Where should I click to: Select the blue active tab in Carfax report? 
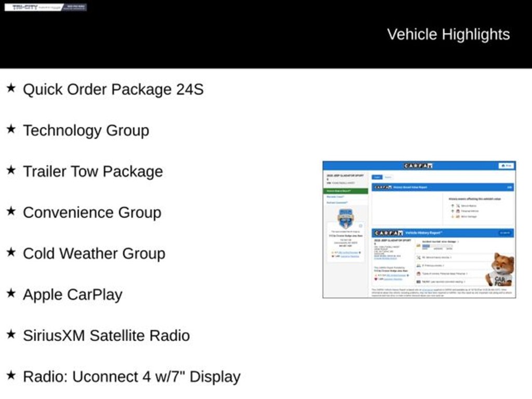pyautogui.click(x=377, y=177)
